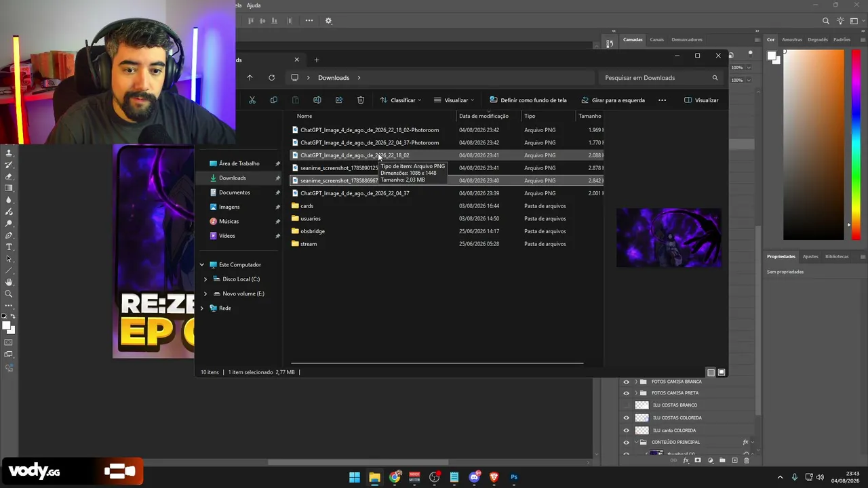Expand the FOTOS CAMISA BRANCA group
Screen dimensions: 868x488
pos(635,382)
